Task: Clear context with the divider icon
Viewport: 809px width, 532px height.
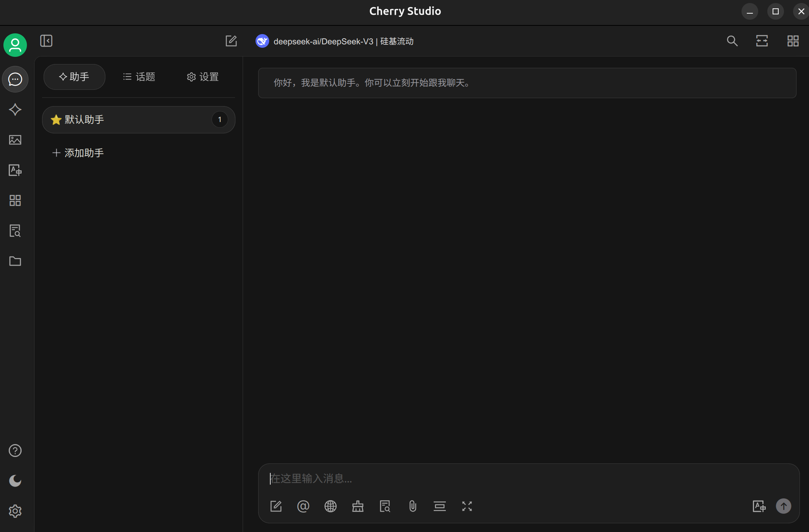Action: click(440, 506)
